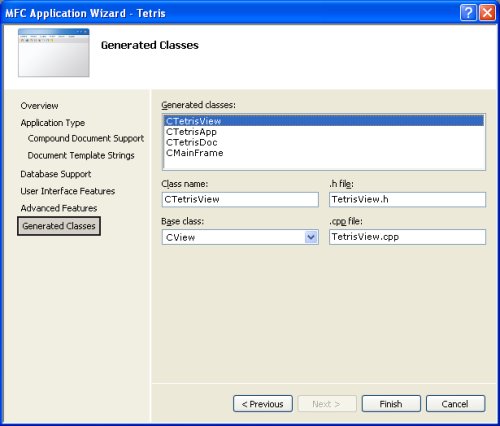
Task: Select the Generated Classes page
Action: pos(59,226)
